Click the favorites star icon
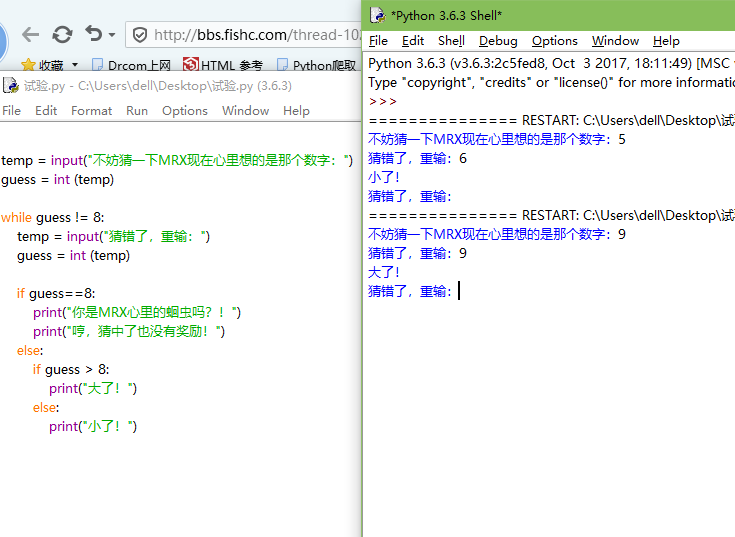This screenshot has height=537, width=735. tap(29, 65)
